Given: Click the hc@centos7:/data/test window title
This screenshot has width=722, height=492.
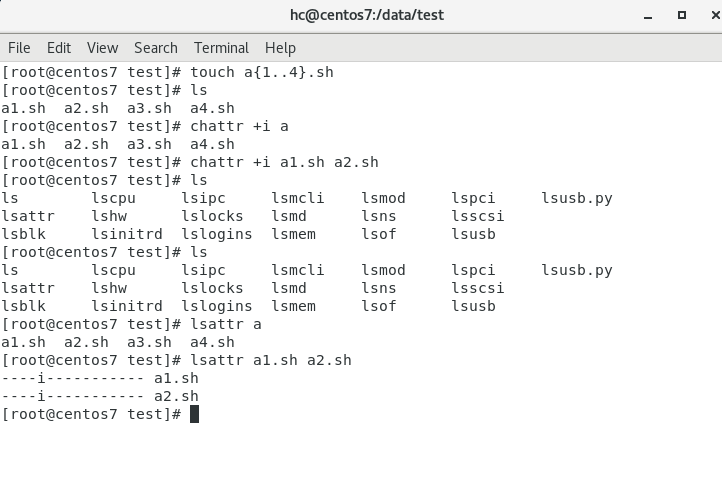Looking at the screenshot, I should 360,15.
